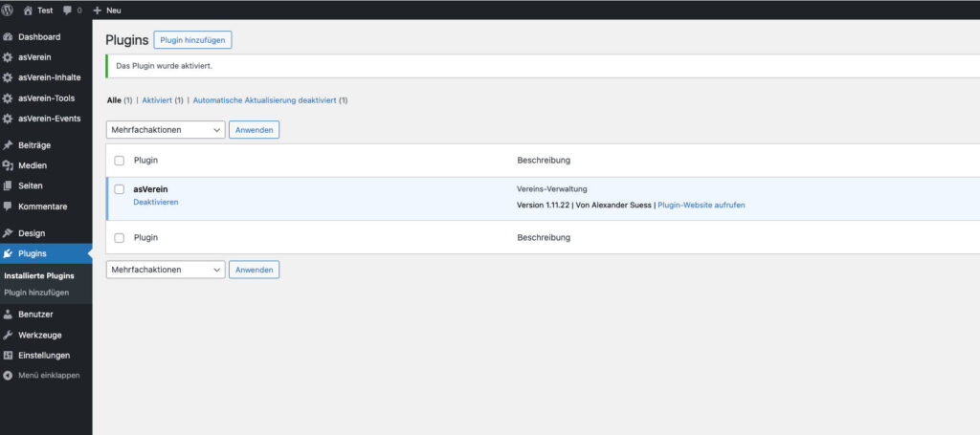The width and height of the screenshot is (980, 435).
Task: Click the Beiträge pin icon
Action: (x=8, y=145)
